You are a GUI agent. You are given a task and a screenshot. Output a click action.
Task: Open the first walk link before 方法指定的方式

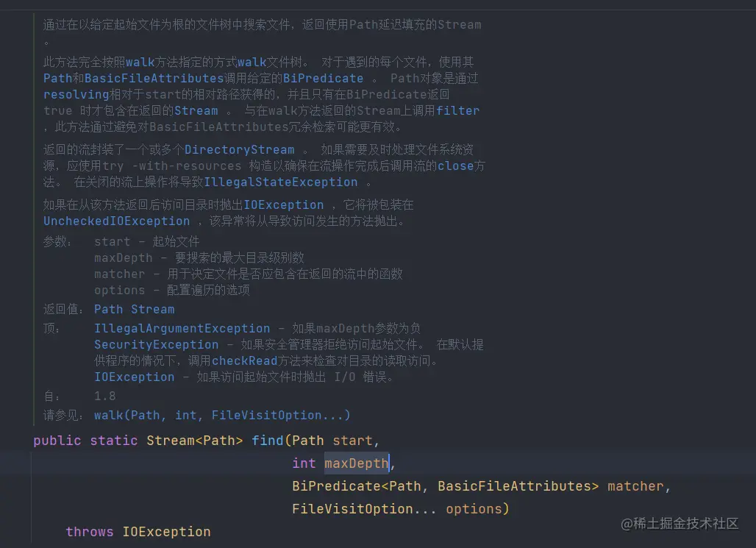point(140,63)
